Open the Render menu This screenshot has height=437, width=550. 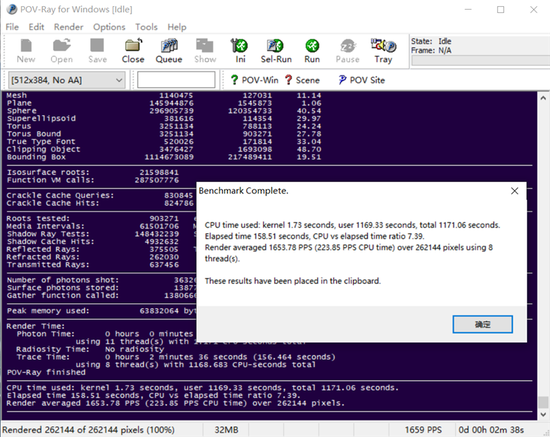point(68,27)
